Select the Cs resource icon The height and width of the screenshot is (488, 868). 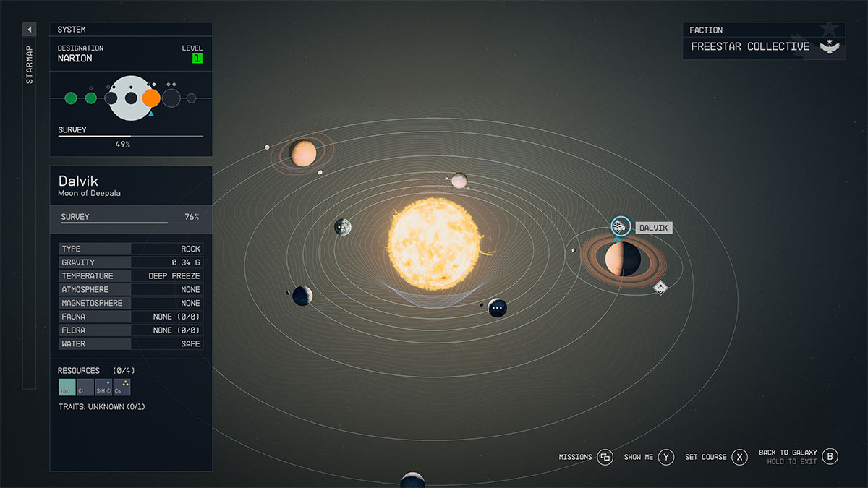[122, 387]
